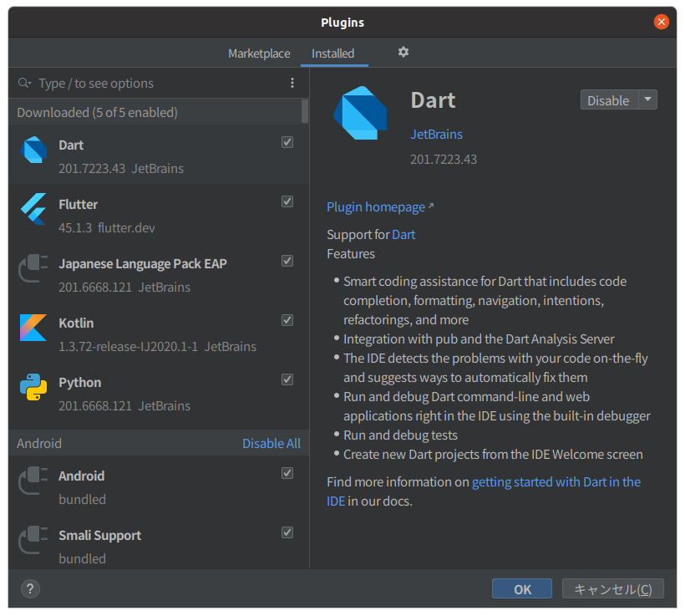
Task: Click the 45.1.3 flutter.dev version text
Action: [107, 228]
